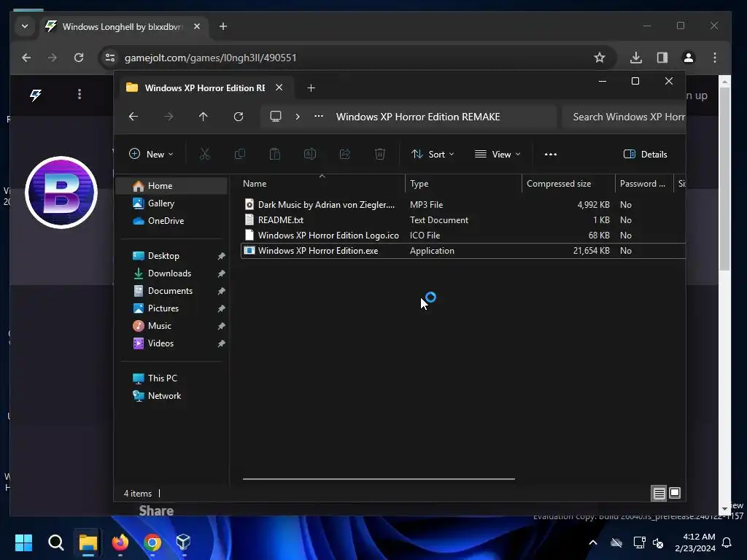Open taskbar Search
This screenshot has height=560, width=747.
pyautogui.click(x=55, y=542)
